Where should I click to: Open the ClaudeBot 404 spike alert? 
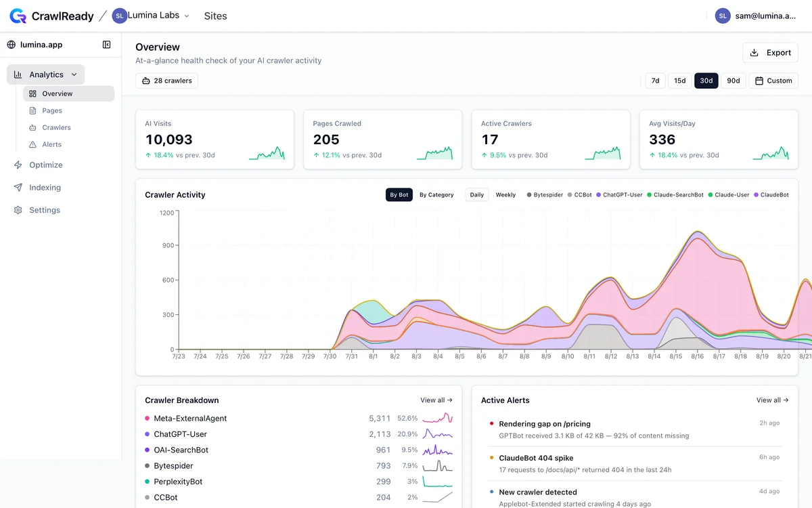[x=635, y=463]
